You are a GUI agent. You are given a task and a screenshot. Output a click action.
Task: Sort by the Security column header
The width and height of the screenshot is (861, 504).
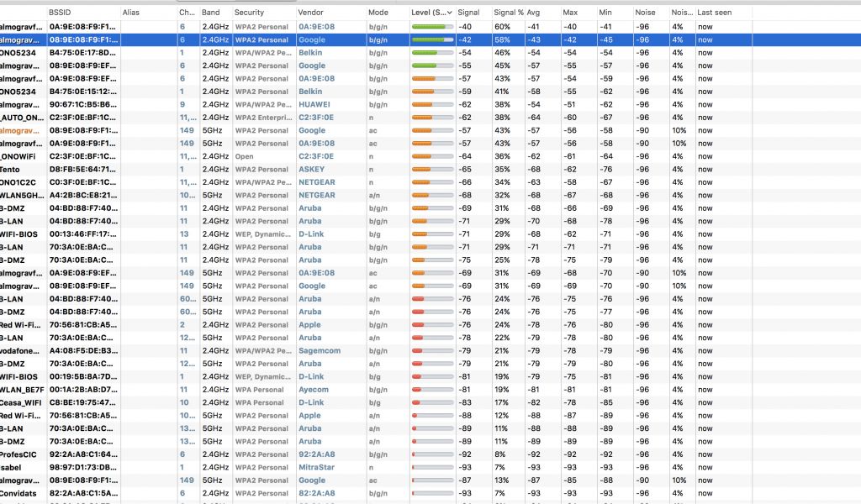[x=249, y=13]
